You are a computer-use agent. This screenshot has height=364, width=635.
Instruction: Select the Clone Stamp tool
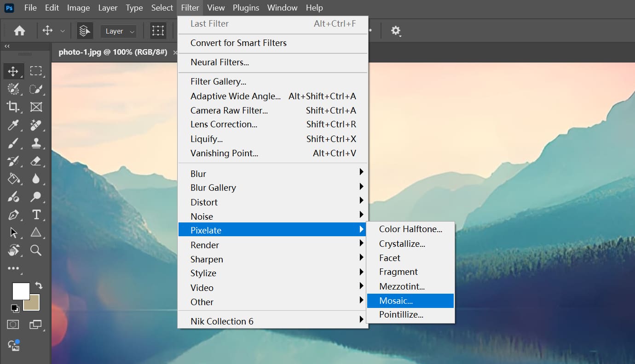pyautogui.click(x=36, y=143)
